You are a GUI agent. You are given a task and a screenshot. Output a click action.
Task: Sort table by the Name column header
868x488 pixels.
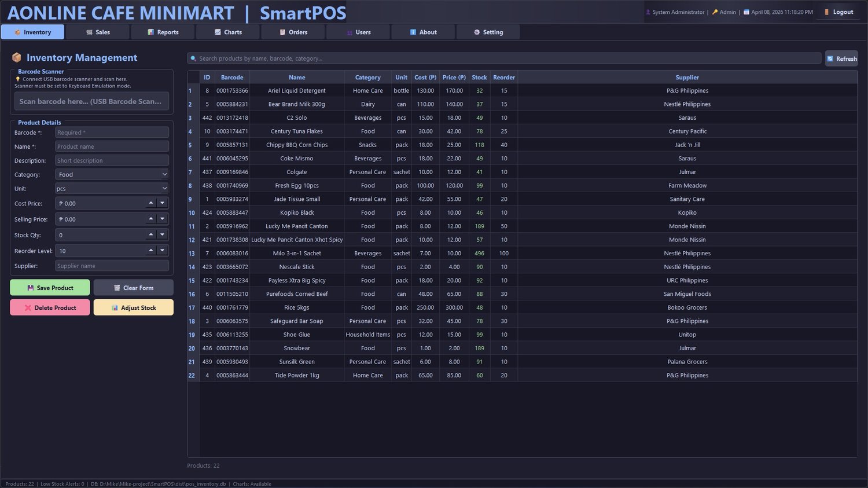click(297, 77)
